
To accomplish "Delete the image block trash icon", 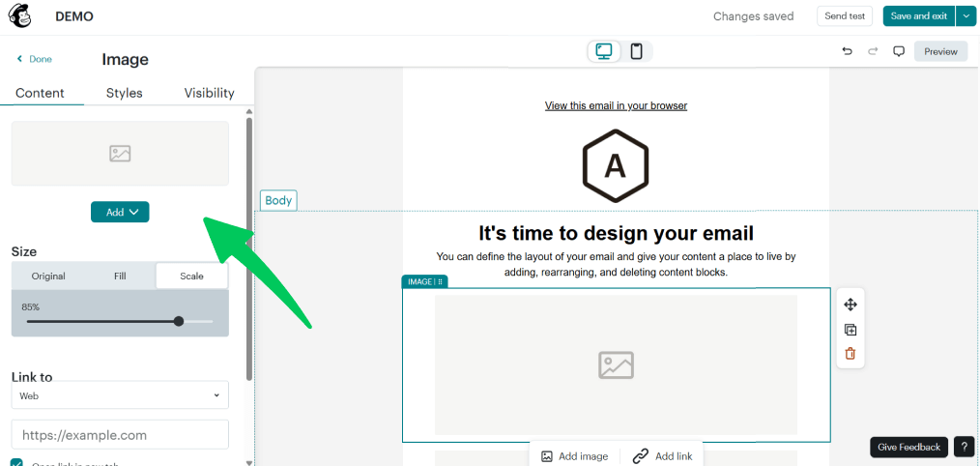I will click(x=850, y=354).
